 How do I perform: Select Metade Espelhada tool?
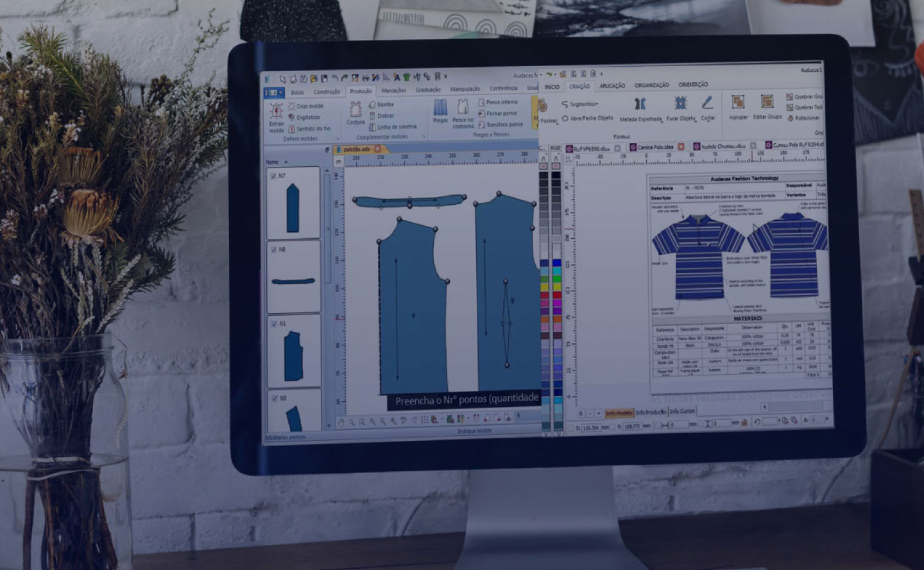coord(640,109)
